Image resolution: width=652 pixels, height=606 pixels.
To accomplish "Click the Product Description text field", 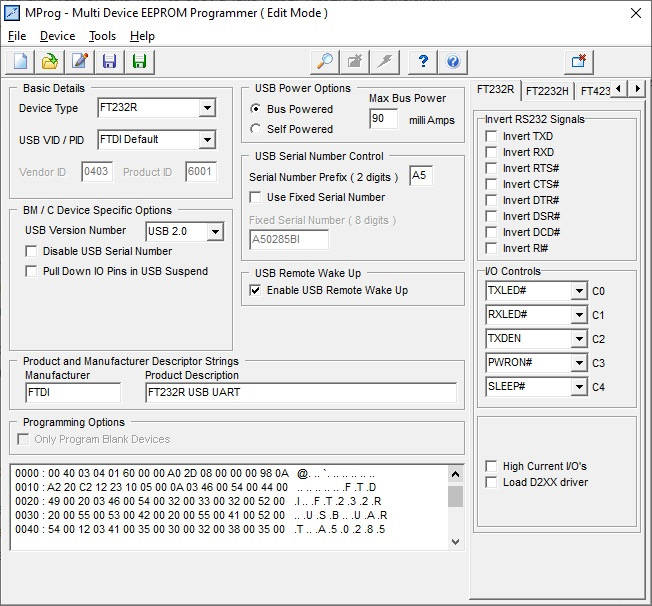I will 301,393.
